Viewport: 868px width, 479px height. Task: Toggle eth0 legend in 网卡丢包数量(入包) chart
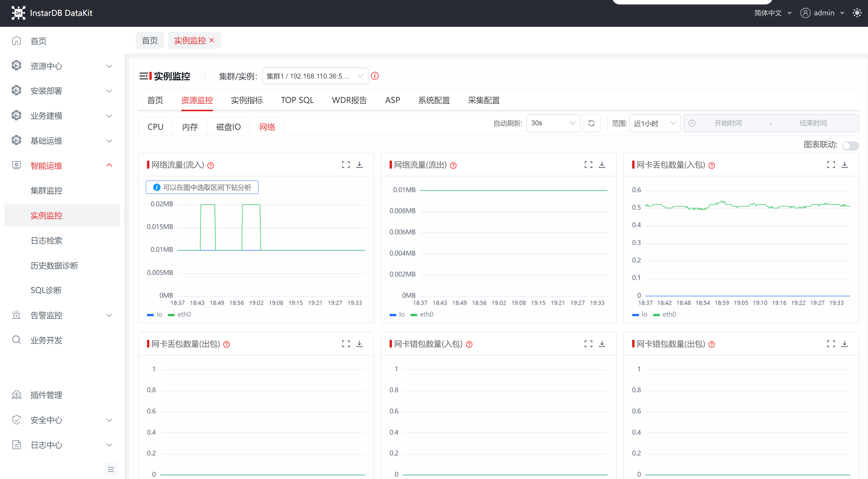click(665, 314)
